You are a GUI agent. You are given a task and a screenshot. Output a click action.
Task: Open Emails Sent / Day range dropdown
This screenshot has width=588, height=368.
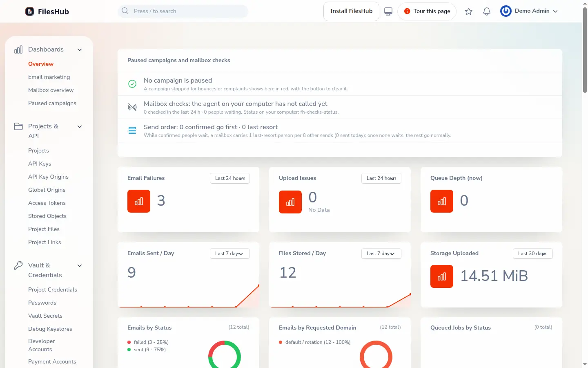[230, 254]
